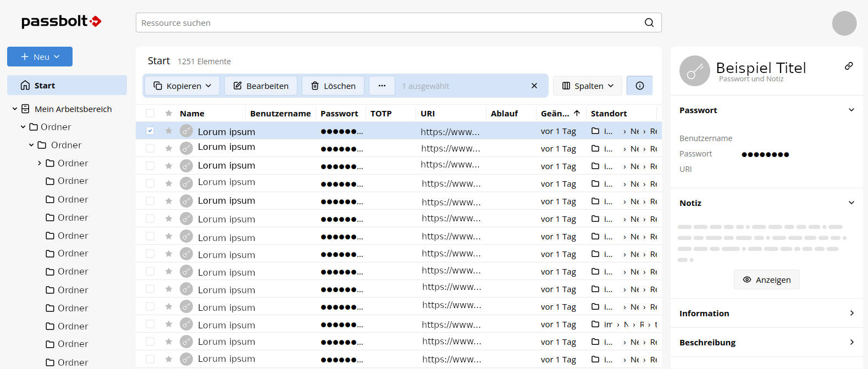This screenshot has height=369, width=868.
Task: Tick the select-all checkbox in header
Action: coord(150,113)
